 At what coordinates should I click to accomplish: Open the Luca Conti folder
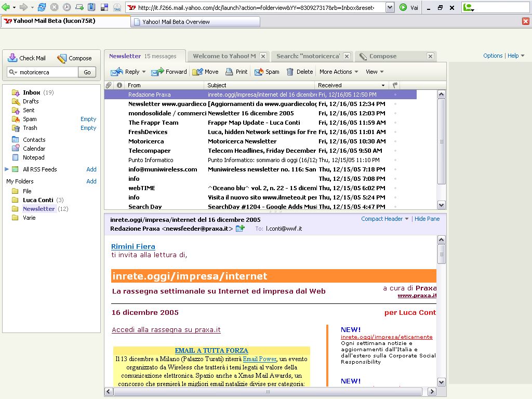point(38,200)
